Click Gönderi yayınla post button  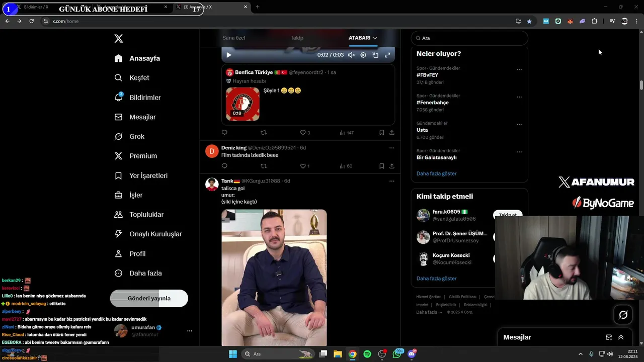149,298
